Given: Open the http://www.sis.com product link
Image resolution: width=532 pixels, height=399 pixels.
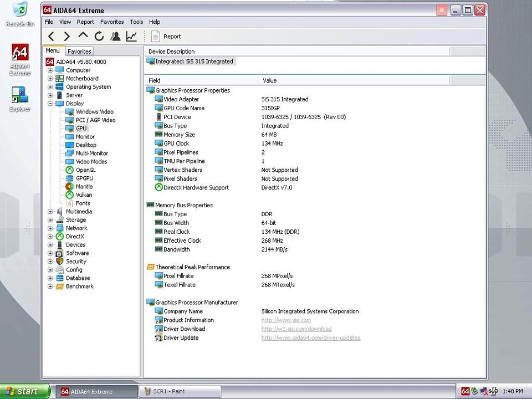Looking at the screenshot, I should point(286,320).
